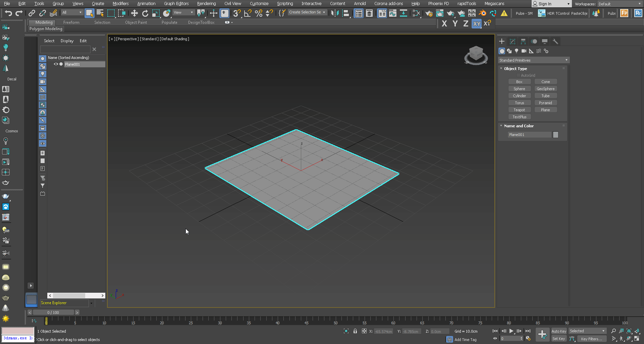Choose the Select and Uniform Scale tool
Screen dimensions: 644x344
tap(156, 13)
